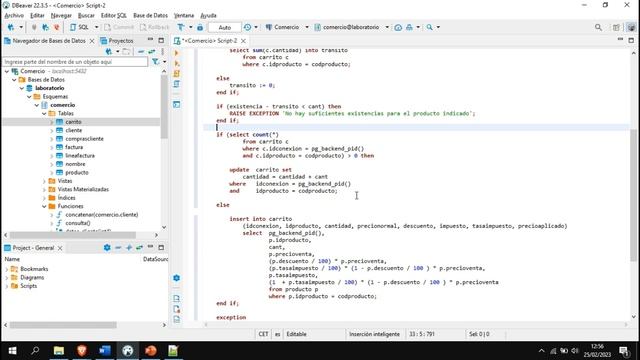Click the execute SQL statement arrow icon
Screen dimensions: 640x360
[176, 53]
